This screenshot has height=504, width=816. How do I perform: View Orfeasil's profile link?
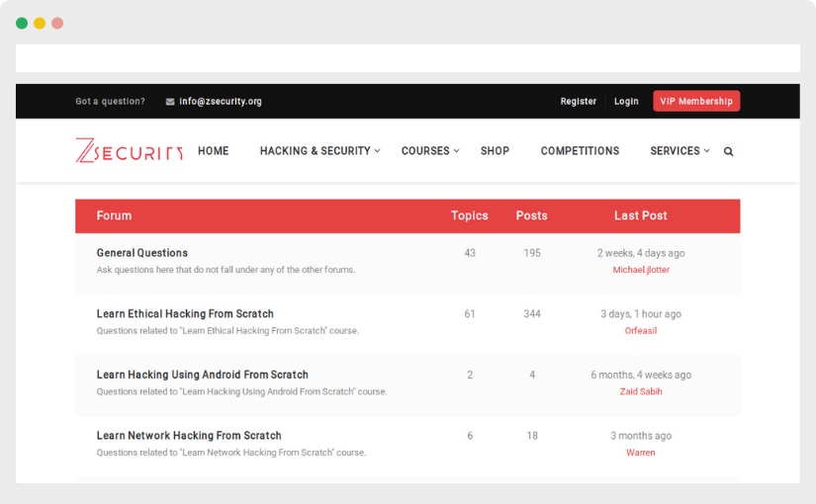(641, 331)
